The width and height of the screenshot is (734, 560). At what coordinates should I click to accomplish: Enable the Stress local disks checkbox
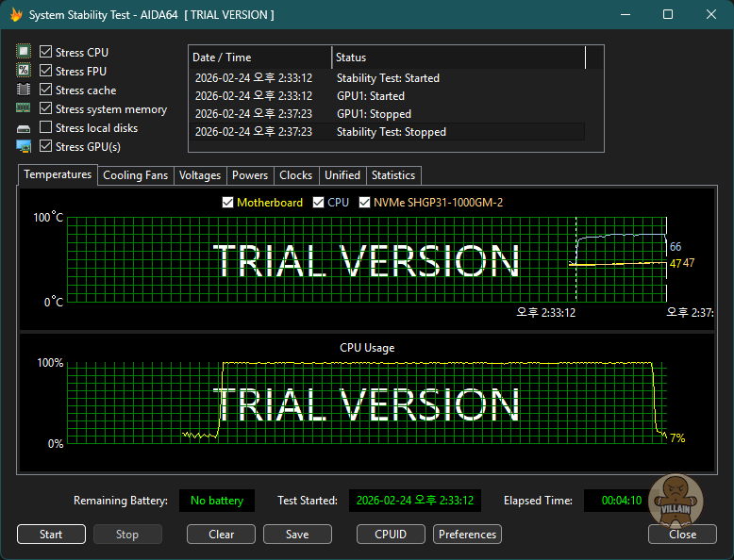click(46, 128)
